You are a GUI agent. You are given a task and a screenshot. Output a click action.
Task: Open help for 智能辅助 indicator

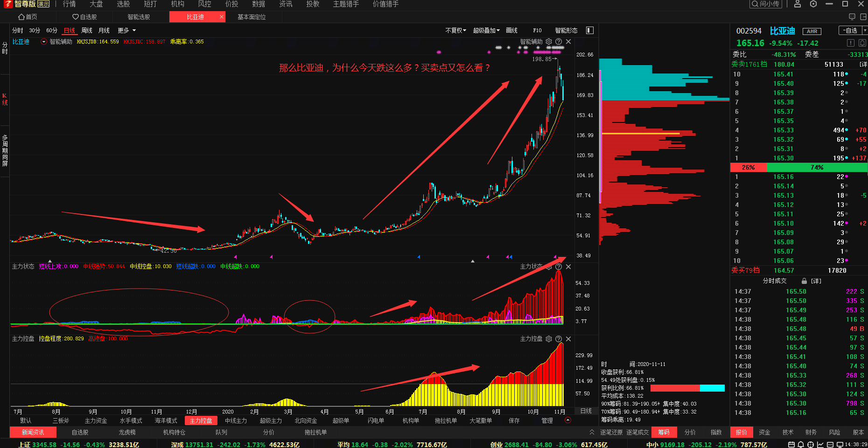coord(559,41)
